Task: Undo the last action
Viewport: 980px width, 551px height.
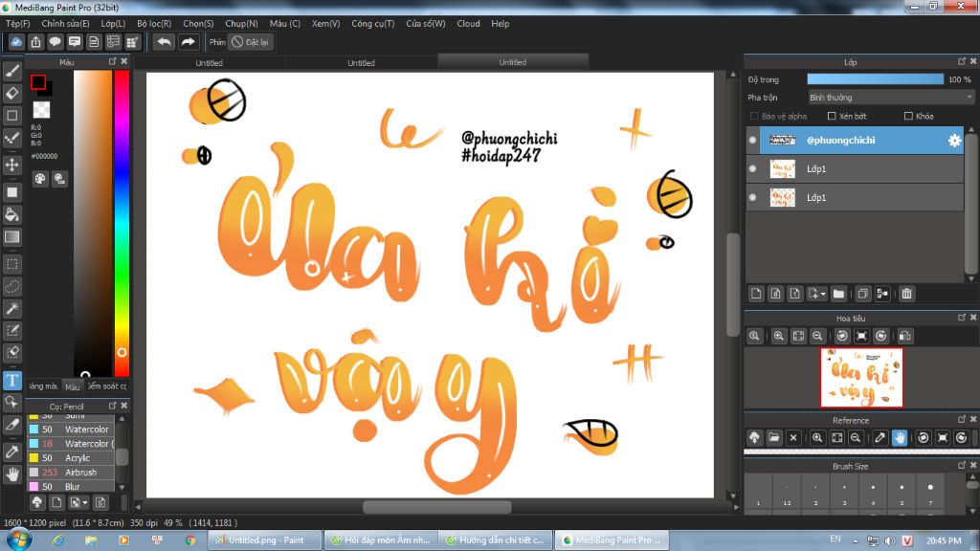Action: point(164,42)
